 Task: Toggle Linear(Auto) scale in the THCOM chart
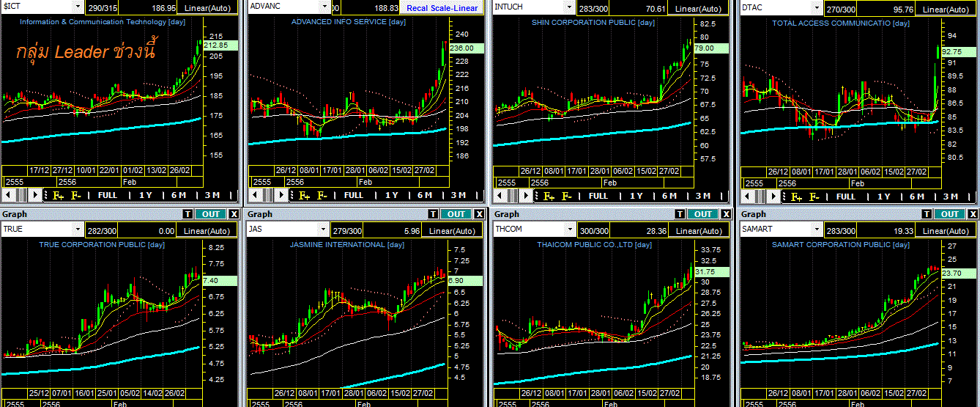tap(699, 231)
